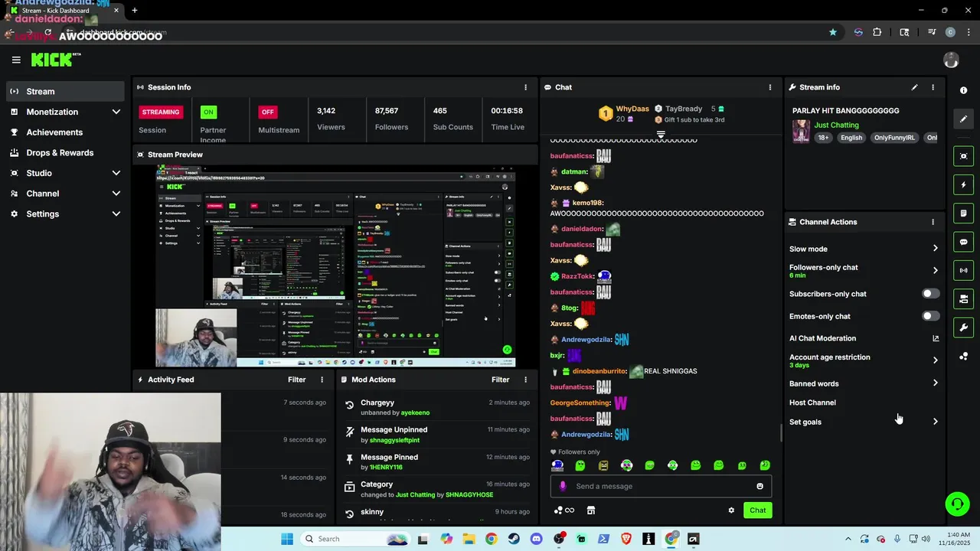Screen dimensions: 980x551
Task: Click into the Send a message field
Action: click(x=661, y=486)
